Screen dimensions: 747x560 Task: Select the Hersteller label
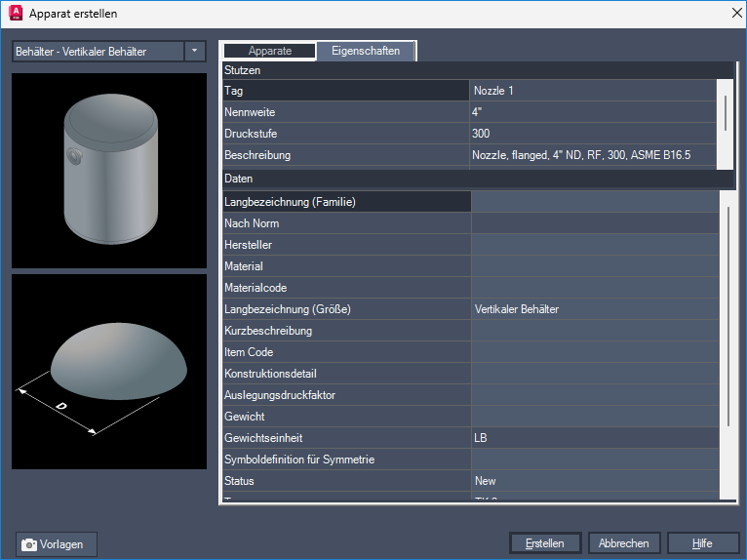pos(347,245)
